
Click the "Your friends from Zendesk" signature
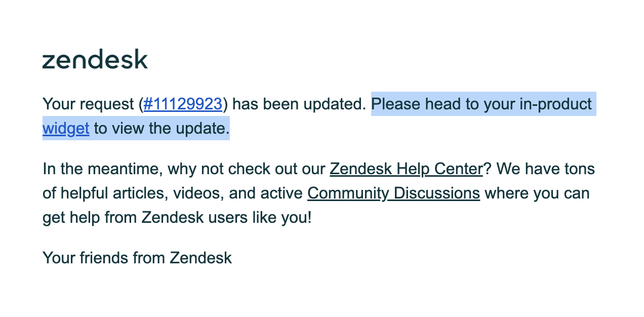point(137,258)
